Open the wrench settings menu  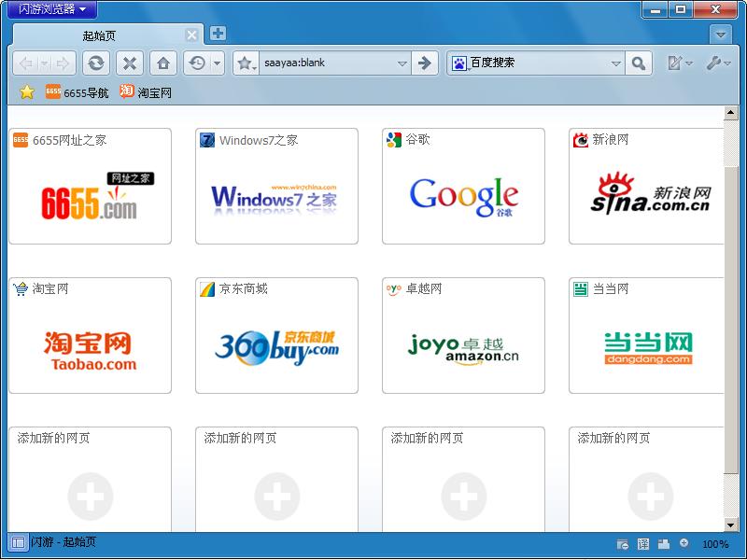[x=713, y=63]
